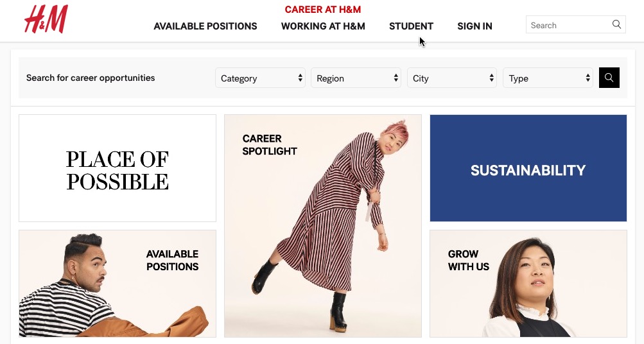The image size is (644, 344).
Task: Click the Career Spotlight tile caption
Action: pyautogui.click(x=270, y=145)
